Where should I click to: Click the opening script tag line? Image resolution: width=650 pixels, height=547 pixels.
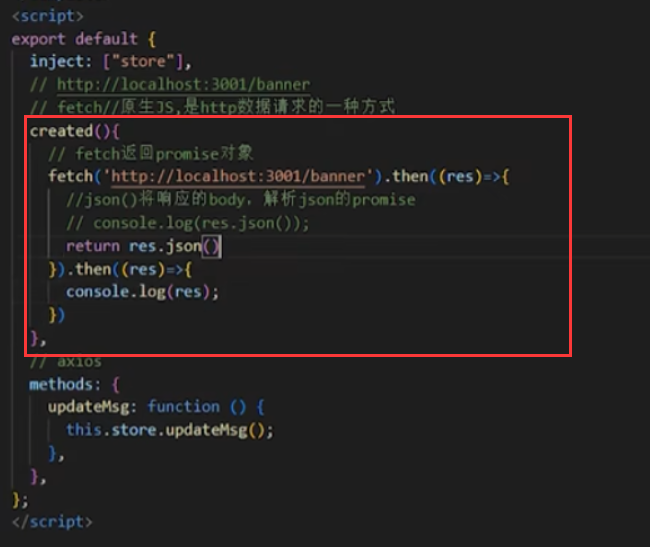point(48,16)
